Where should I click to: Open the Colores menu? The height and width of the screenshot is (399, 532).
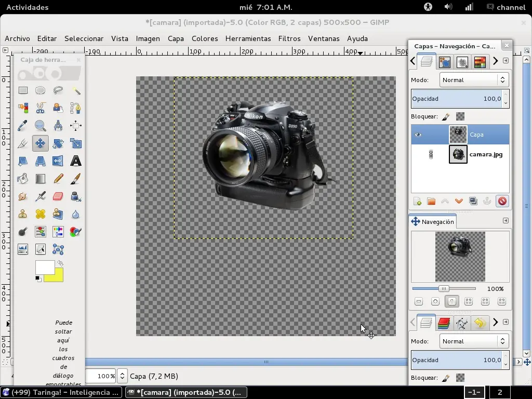pyautogui.click(x=205, y=38)
